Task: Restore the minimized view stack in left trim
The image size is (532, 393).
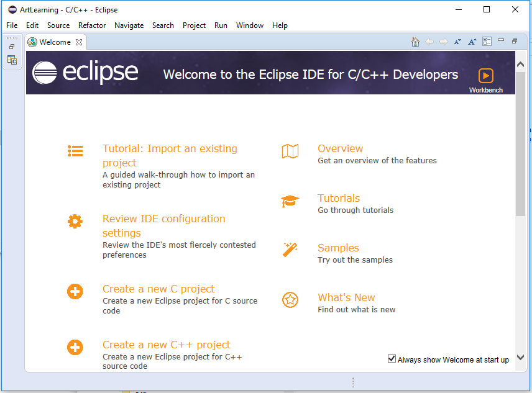Action: [x=12, y=47]
